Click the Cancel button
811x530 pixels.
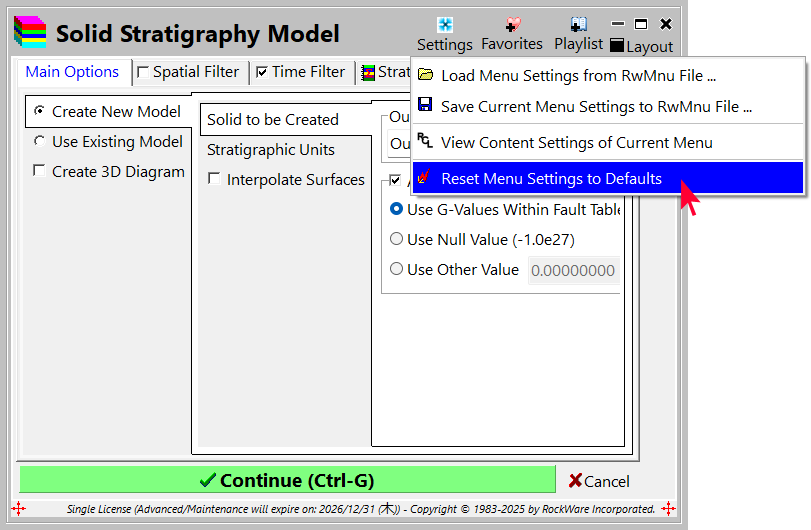click(x=600, y=481)
